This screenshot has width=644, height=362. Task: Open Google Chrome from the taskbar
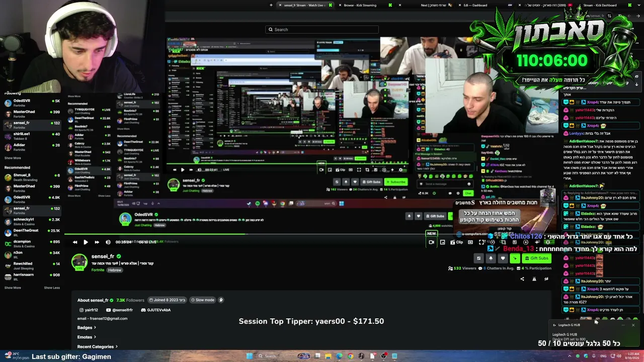[350, 356]
